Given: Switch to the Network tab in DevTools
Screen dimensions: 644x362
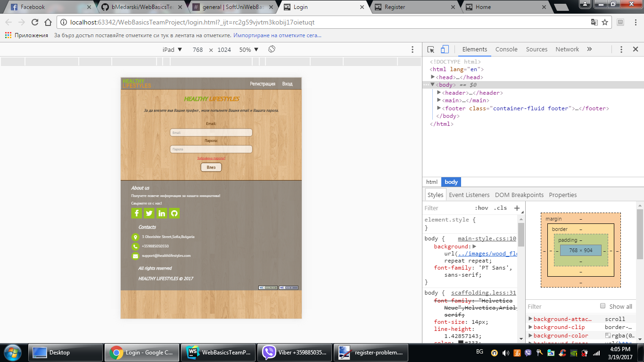Looking at the screenshot, I should point(567,49).
